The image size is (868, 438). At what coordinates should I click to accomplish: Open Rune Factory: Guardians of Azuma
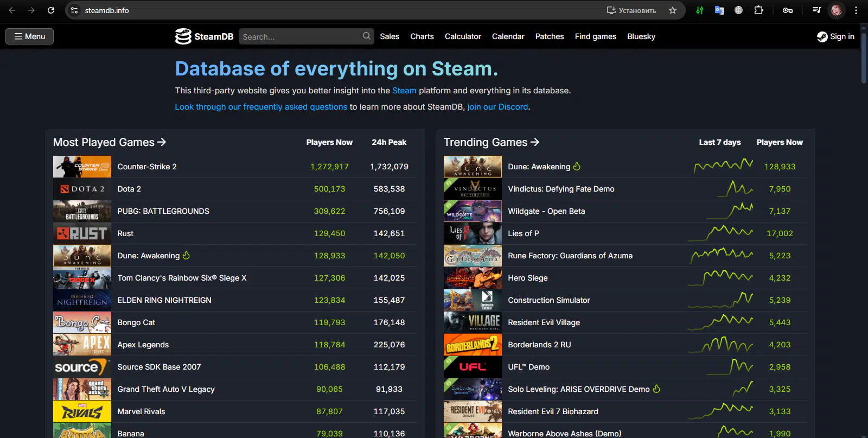(570, 256)
